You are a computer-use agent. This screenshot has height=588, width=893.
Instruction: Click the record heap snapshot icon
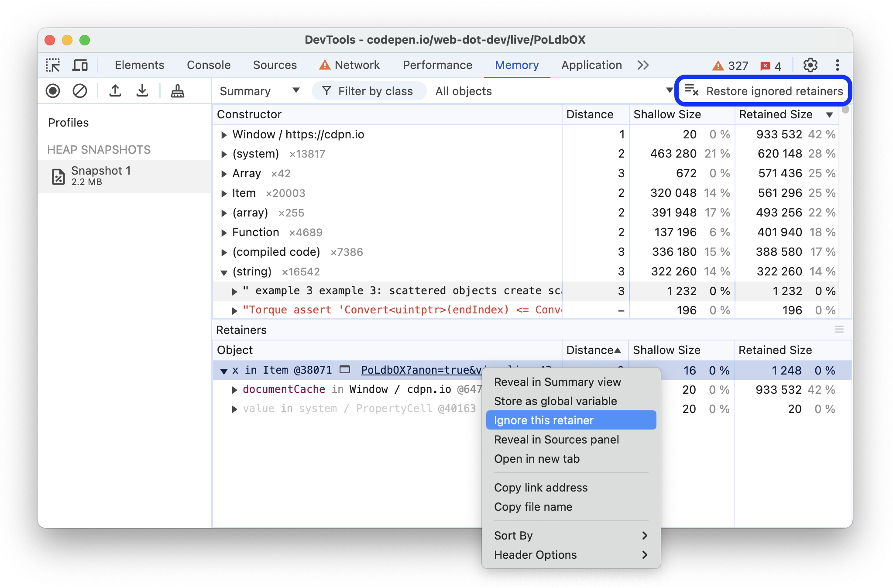click(x=52, y=91)
